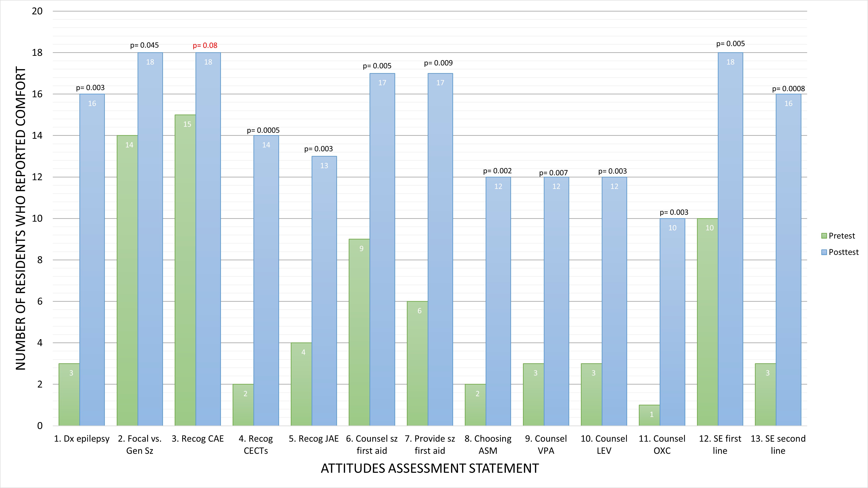Select the Choosing ASM posttest bar (12)

click(498, 301)
